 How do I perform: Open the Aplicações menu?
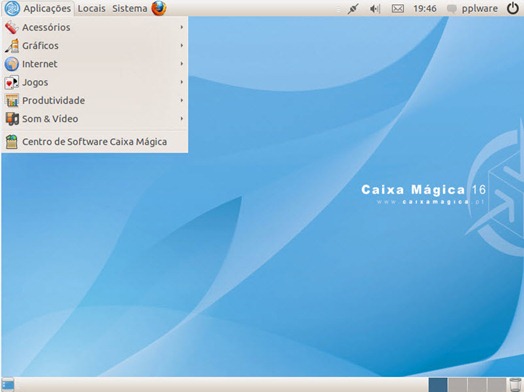[47, 8]
